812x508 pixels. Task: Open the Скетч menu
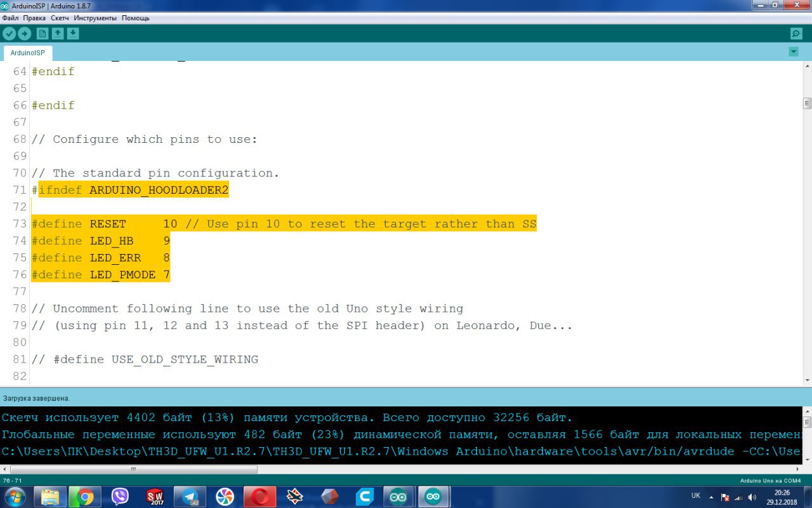click(x=60, y=18)
